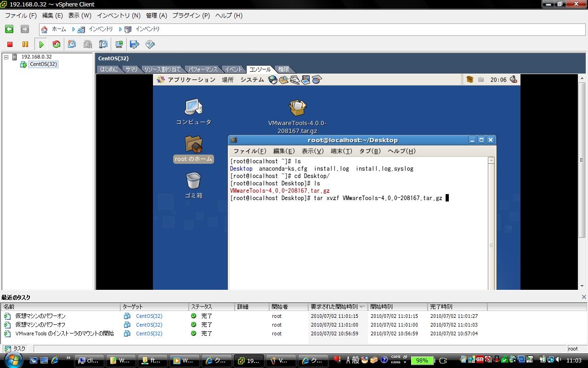Launch the virtual machine console icon
588x368 pixels.
pyautogui.click(x=119, y=44)
